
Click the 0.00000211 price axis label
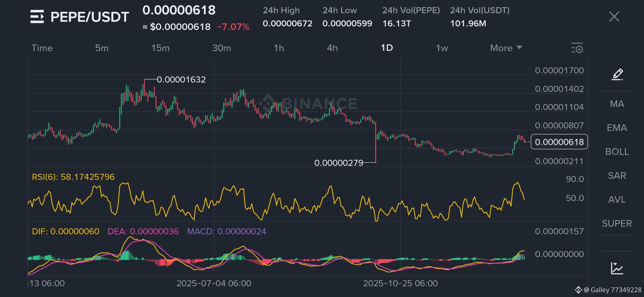[559, 161]
